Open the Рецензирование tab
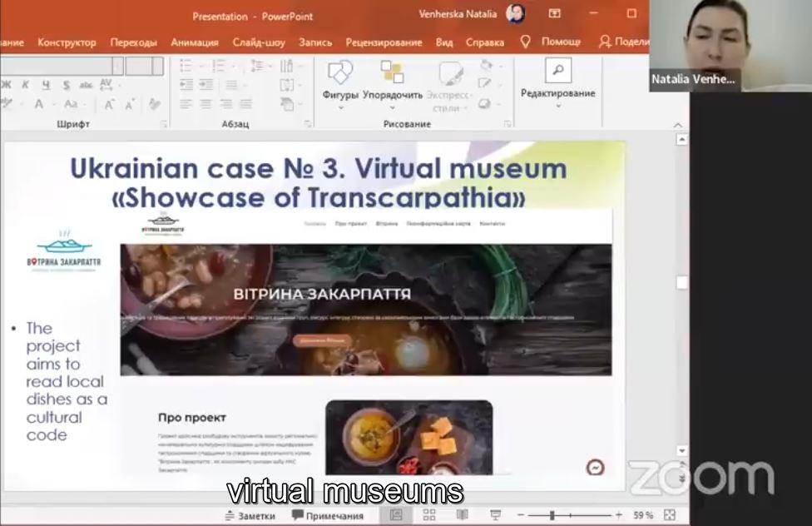 click(384, 42)
